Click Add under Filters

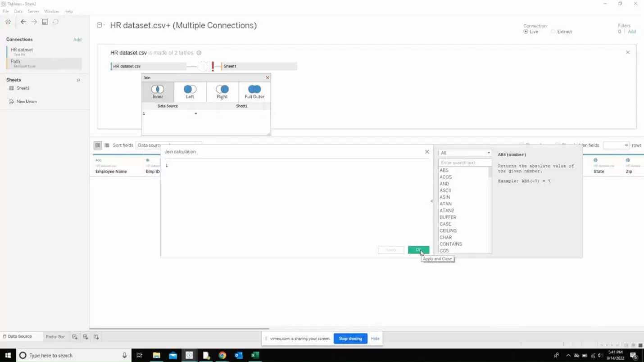(x=632, y=32)
